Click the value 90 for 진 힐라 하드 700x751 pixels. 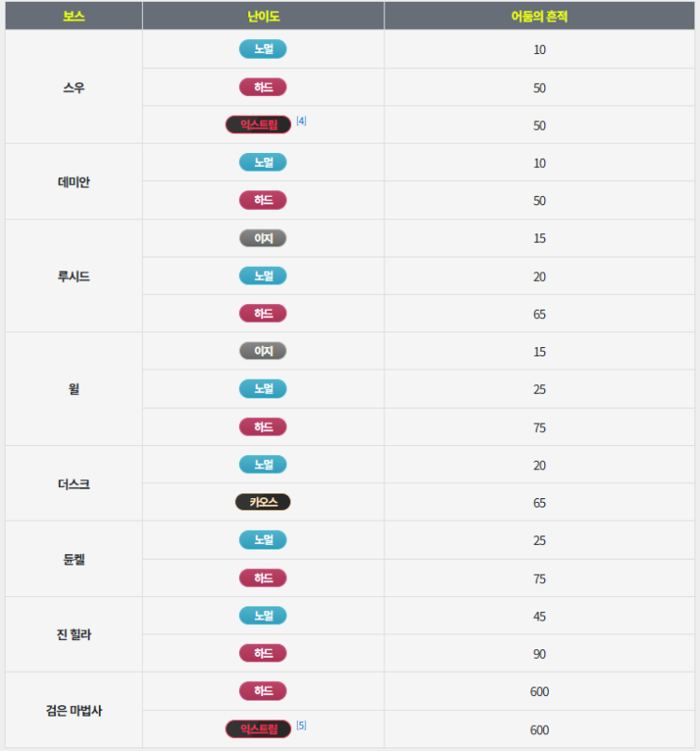pos(539,654)
